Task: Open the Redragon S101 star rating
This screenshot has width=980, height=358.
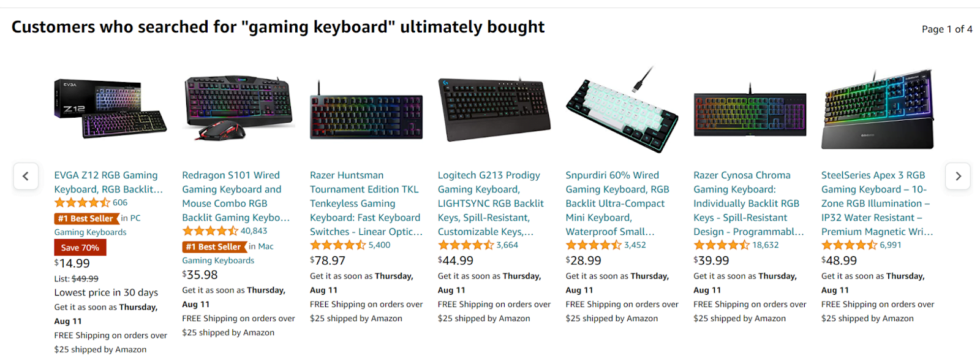Action: pyautogui.click(x=210, y=230)
